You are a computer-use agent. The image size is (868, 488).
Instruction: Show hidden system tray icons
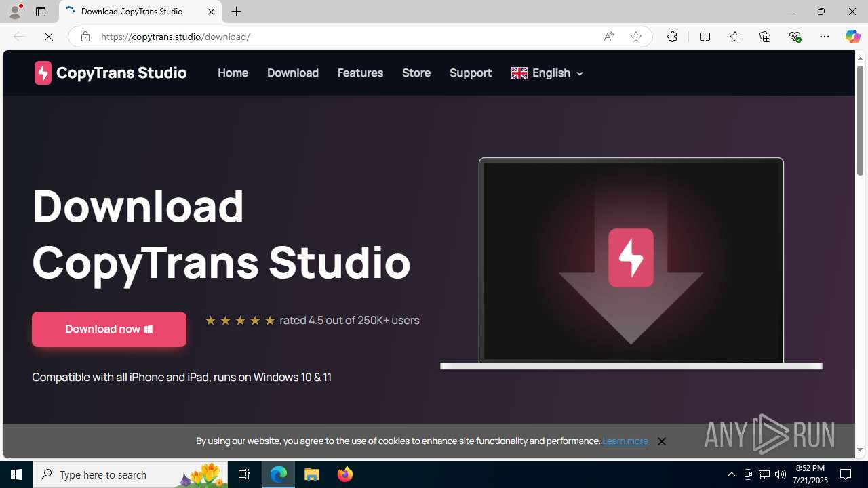(x=731, y=474)
